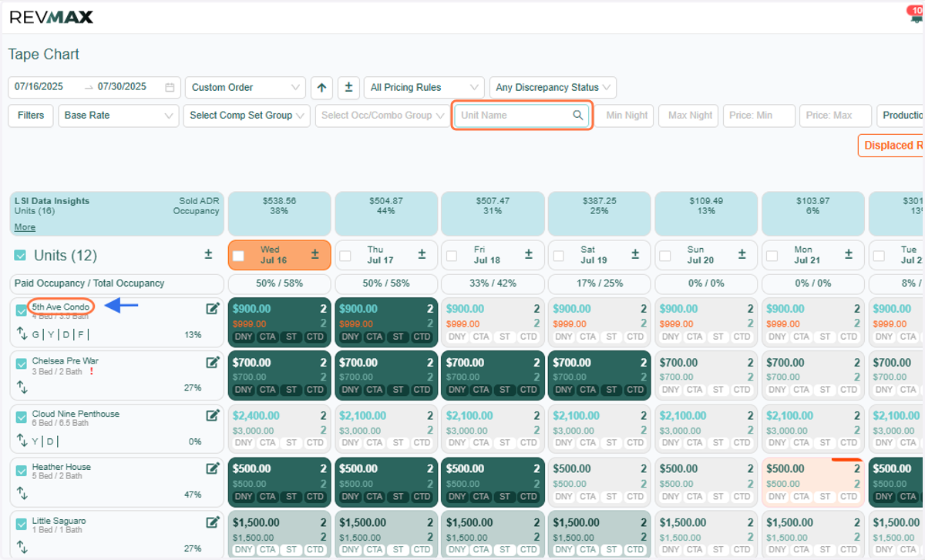925x560 pixels.
Task: Open the Any Discrepancy Status dropdown
Action: click(x=553, y=87)
